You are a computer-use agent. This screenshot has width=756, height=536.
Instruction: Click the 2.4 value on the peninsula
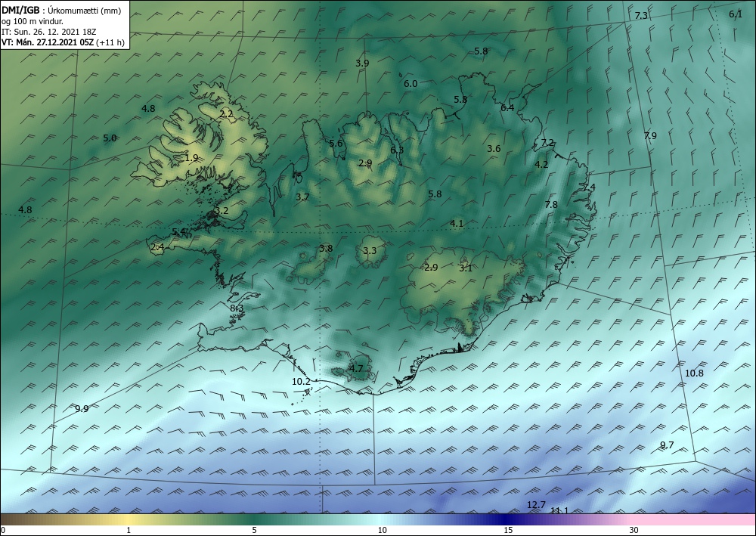point(158,248)
